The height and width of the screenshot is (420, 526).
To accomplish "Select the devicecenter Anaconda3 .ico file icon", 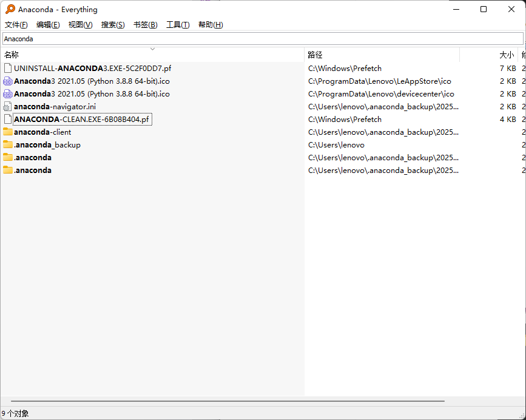I will (8, 94).
